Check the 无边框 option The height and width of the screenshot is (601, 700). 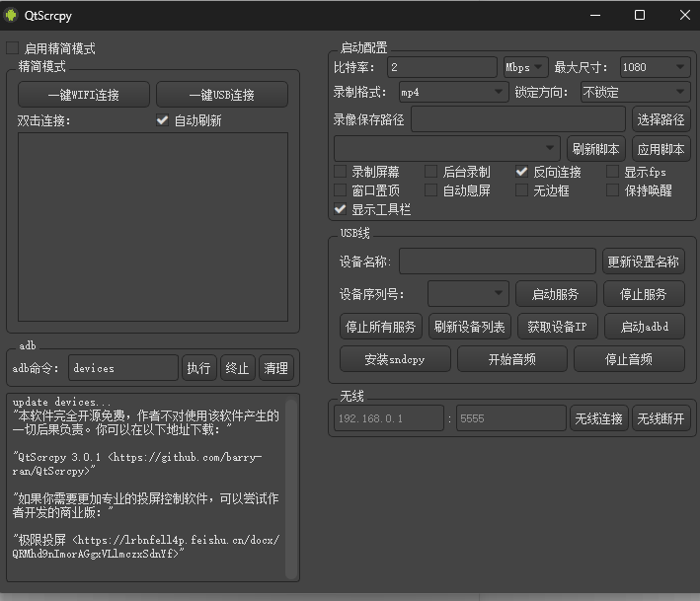521,190
